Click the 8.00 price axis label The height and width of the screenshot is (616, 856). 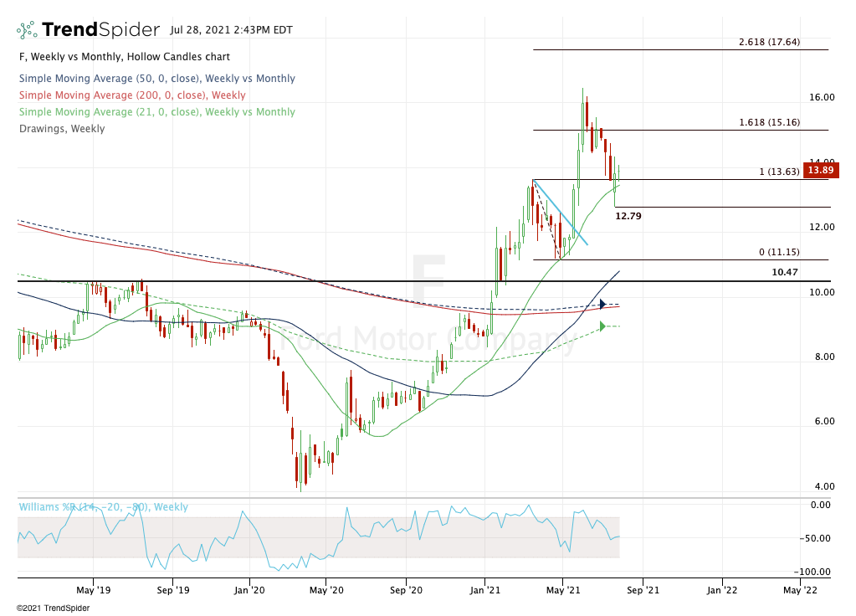(825, 357)
